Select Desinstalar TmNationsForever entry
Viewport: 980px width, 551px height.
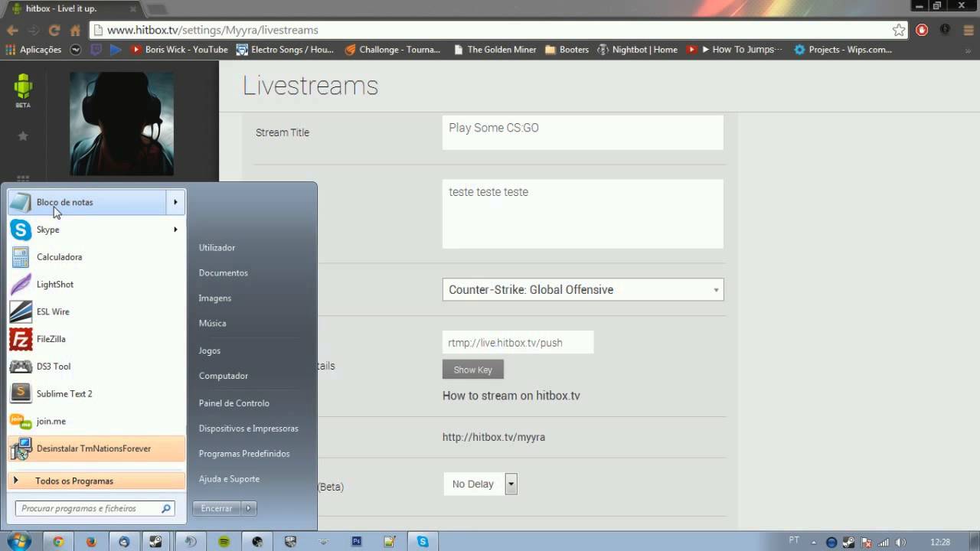[x=96, y=448]
